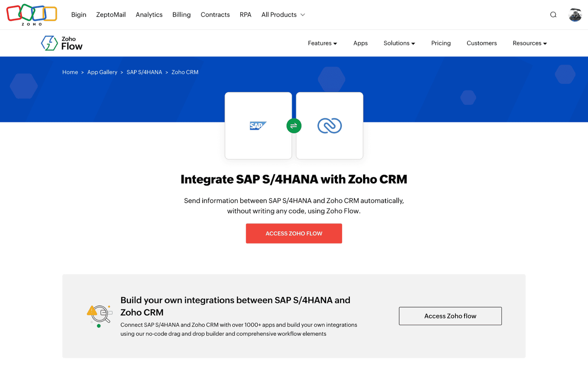Open the search magnifier icon

553,15
